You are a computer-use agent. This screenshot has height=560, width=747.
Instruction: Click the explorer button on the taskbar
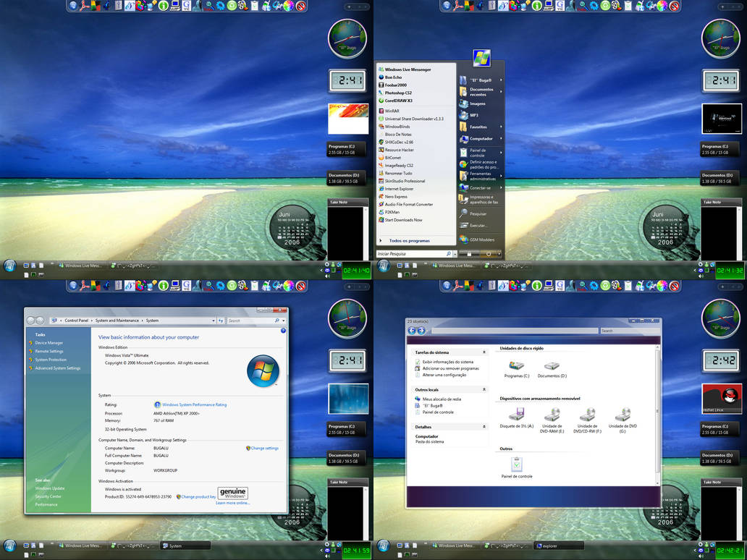[x=559, y=546]
